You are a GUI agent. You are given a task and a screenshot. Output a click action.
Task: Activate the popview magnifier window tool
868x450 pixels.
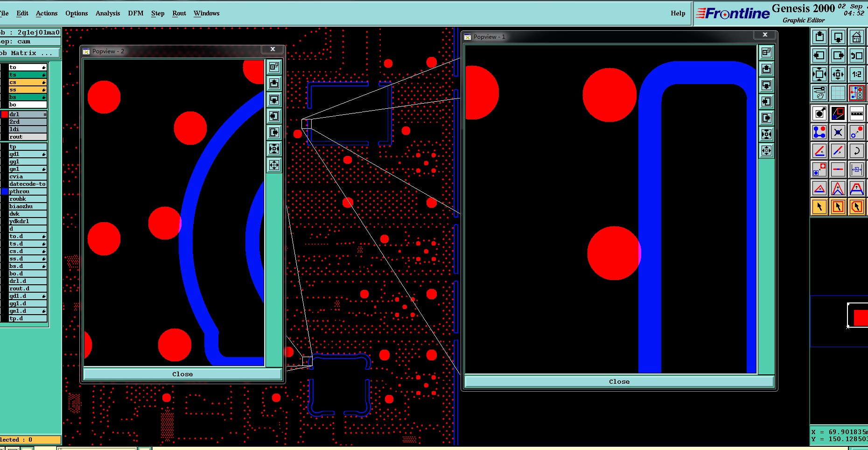(x=838, y=113)
